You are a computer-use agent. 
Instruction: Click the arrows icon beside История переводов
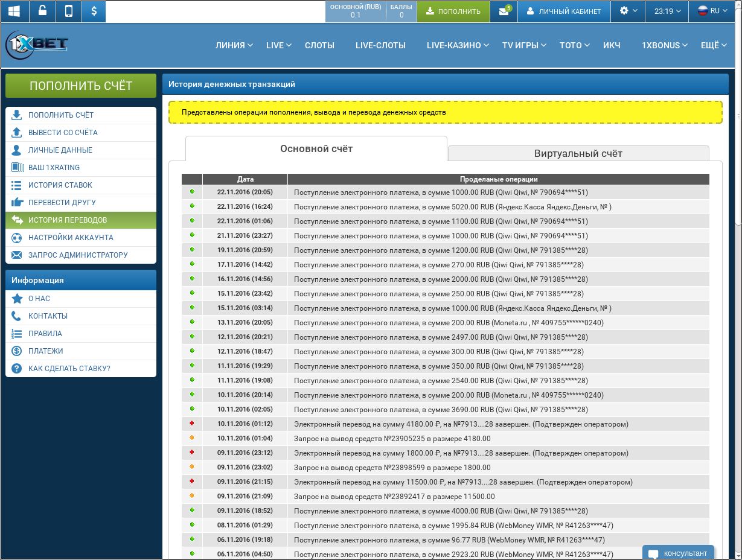(x=17, y=220)
